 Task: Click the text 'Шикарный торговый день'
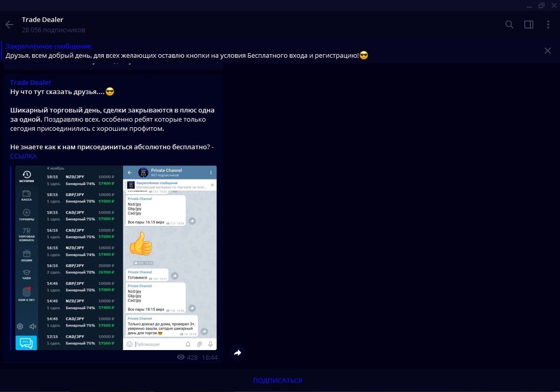(55, 110)
